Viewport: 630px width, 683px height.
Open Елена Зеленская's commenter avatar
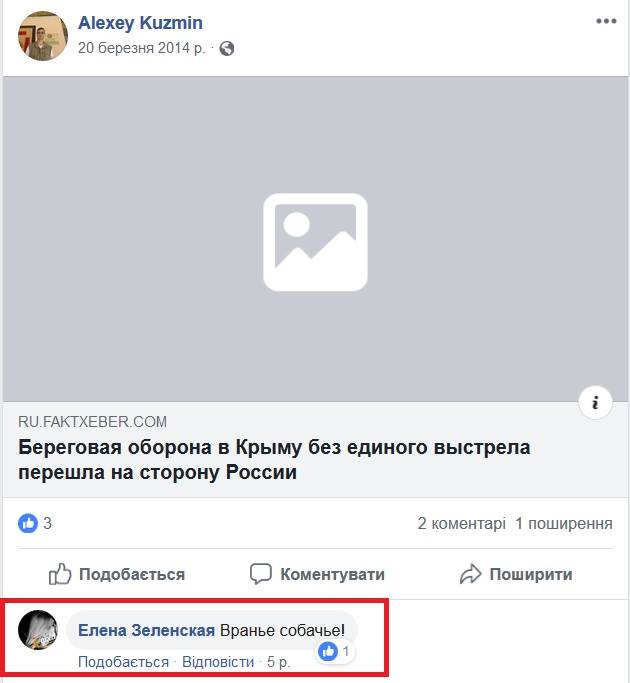pyautogui.click(x=38, y=630)
